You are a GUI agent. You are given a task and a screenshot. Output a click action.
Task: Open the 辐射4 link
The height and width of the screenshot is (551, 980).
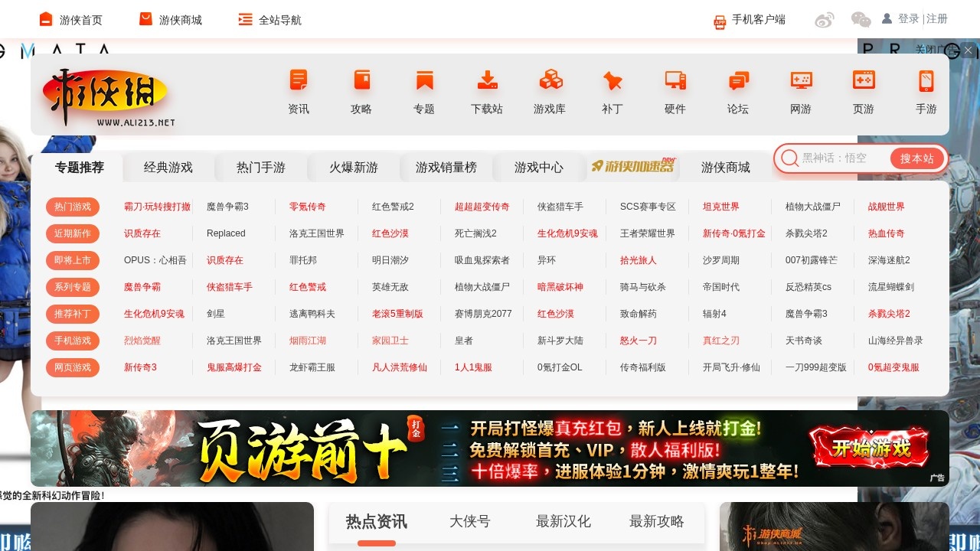coord(714,314)
